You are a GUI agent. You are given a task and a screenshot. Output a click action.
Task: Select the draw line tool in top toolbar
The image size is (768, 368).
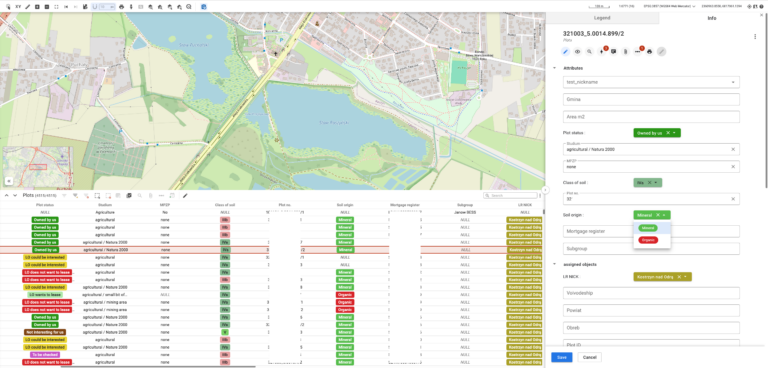point(27,7)
